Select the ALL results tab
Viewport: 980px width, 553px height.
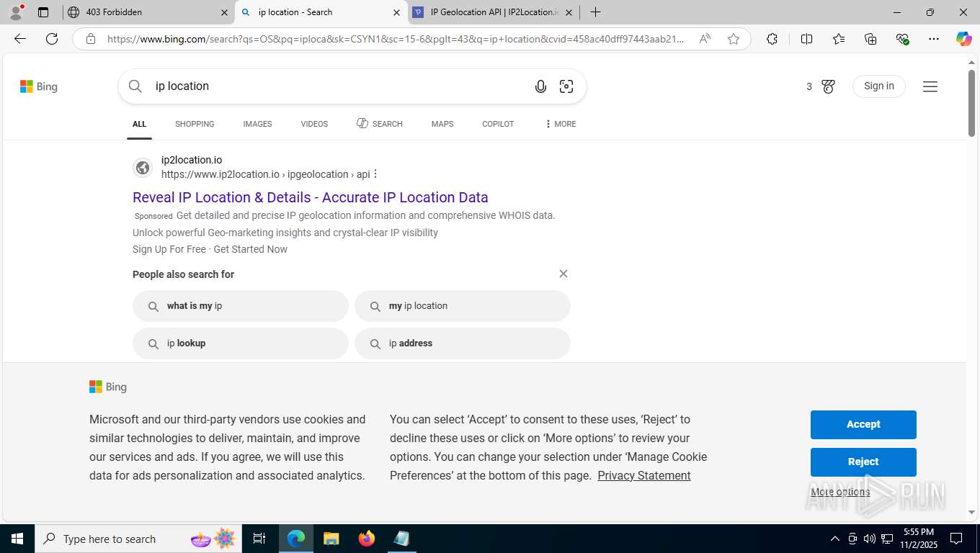[139, 124]
